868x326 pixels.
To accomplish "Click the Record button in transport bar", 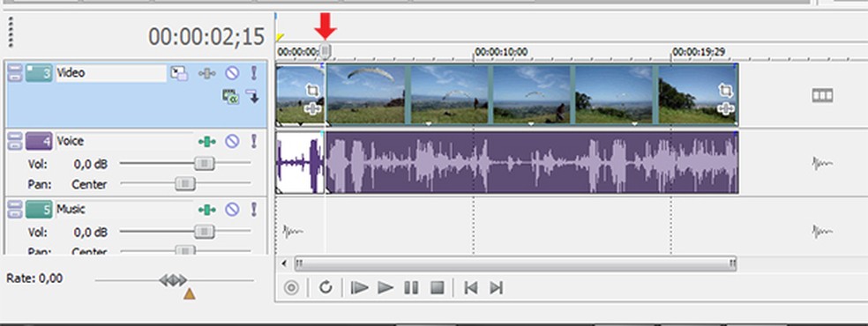I will (x=291, y=288).
